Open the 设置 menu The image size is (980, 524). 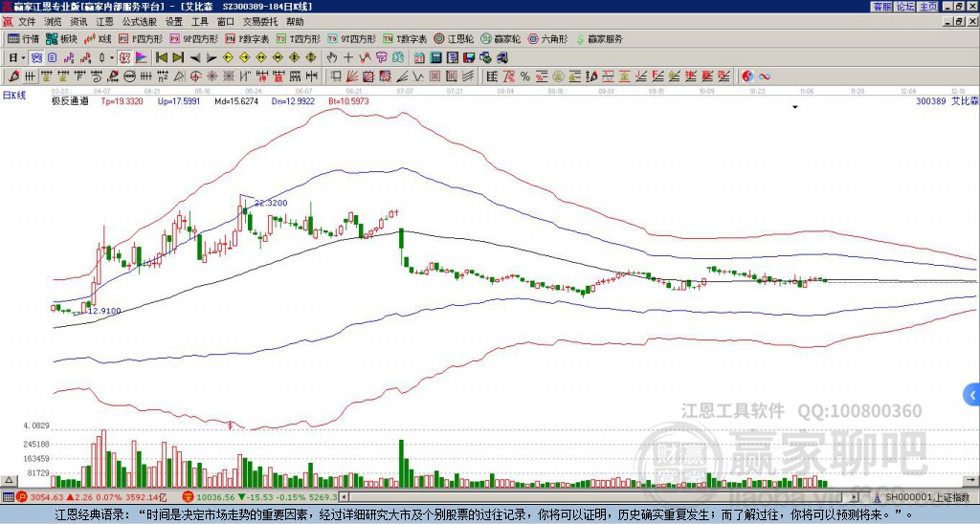click(174, 22)
